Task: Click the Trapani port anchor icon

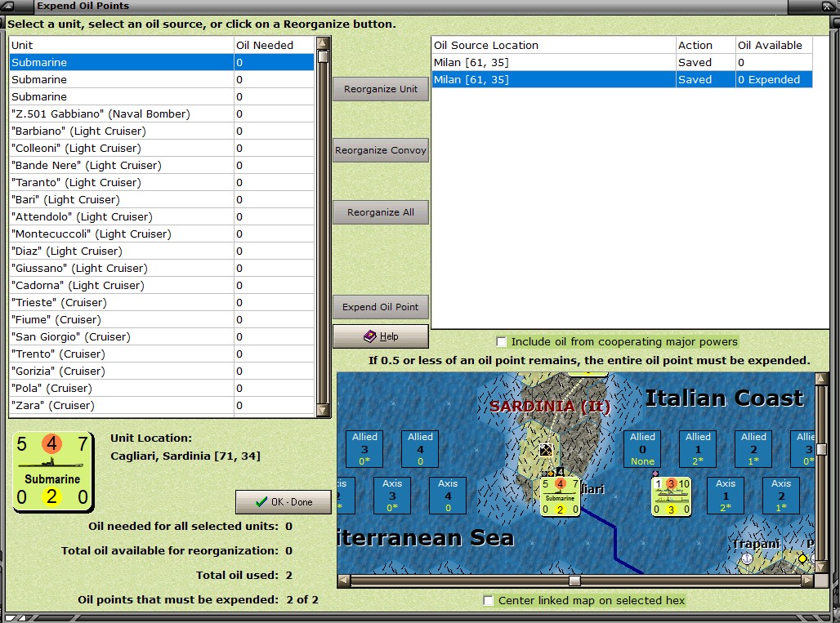Action: point(747,558)
